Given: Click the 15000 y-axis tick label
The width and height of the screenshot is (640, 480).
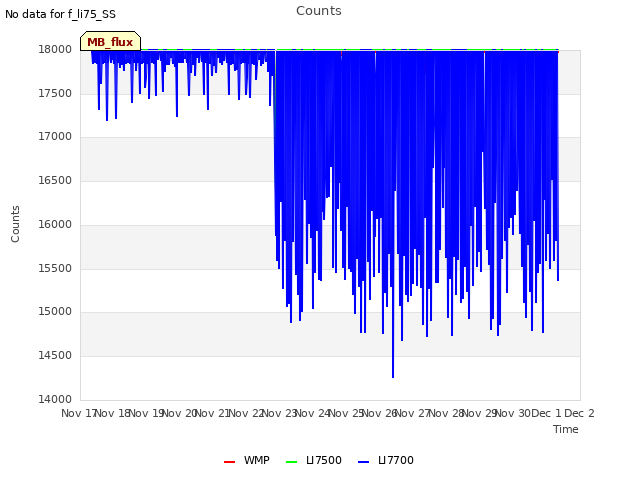Looking at the screenshot, I should click(55, 312).
